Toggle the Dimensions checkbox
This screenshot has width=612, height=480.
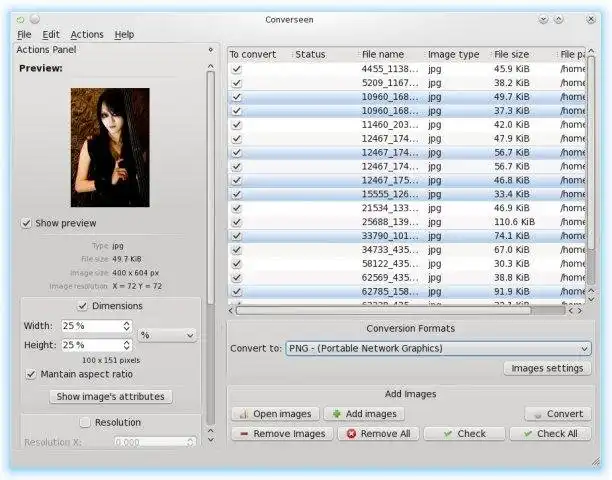tap(82, 306)
